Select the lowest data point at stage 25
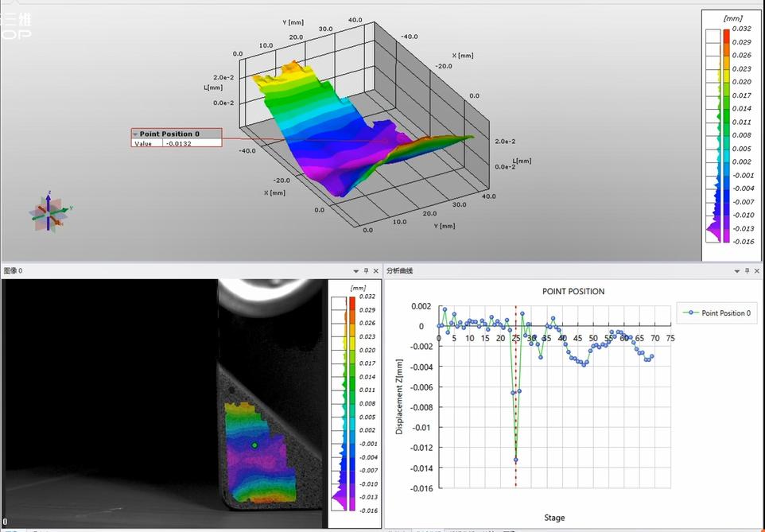Image resolution: width=765 pixels, height=532 pixels. [x=515, y=460]
